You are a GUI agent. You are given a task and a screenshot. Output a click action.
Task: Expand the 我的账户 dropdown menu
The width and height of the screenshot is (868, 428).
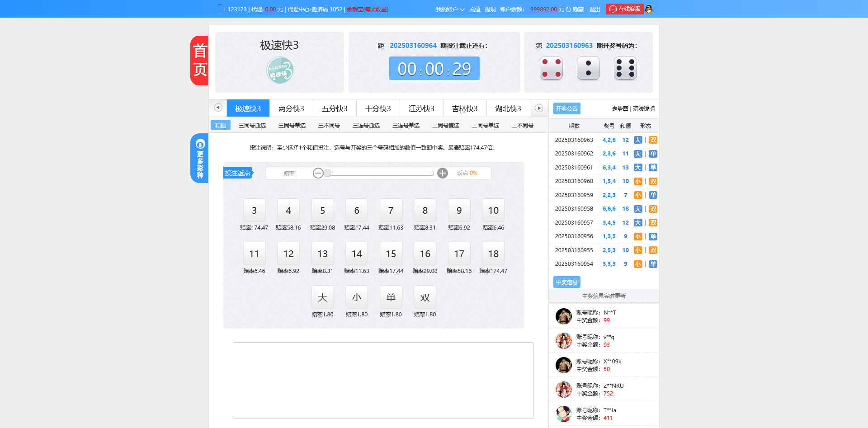pyautogui.click(x=450, y=9)
